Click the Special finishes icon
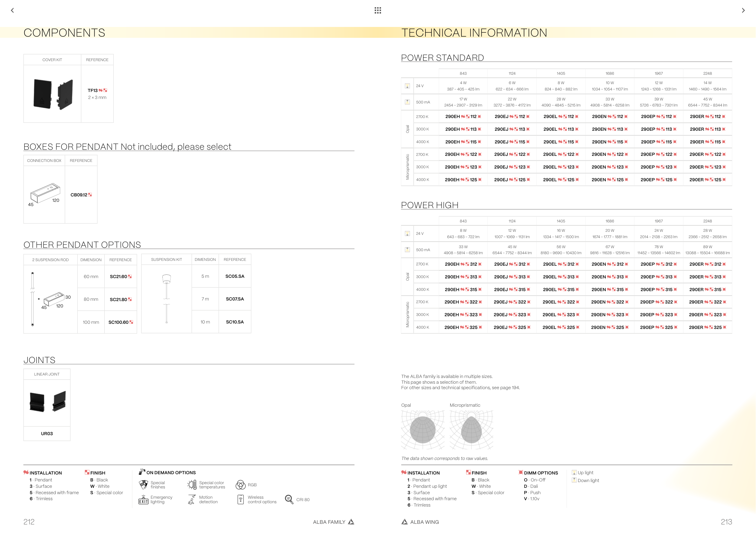 point(144,484)
